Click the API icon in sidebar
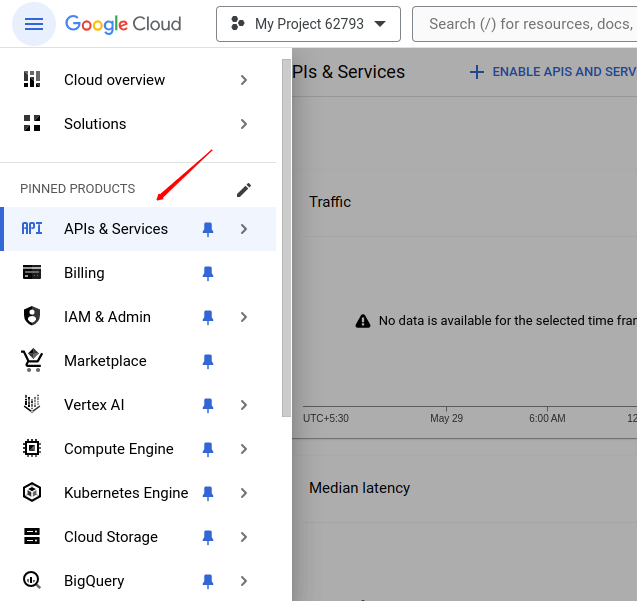 (32, 229)
